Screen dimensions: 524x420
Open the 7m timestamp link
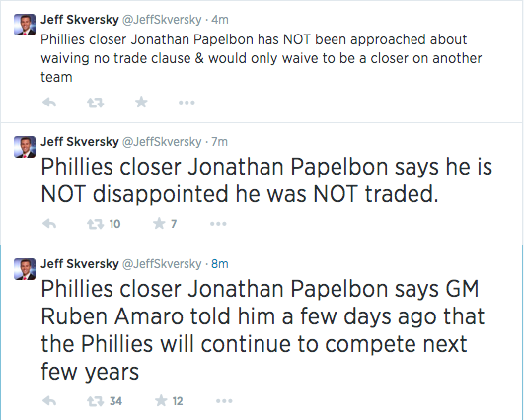(x=219, y=142)
